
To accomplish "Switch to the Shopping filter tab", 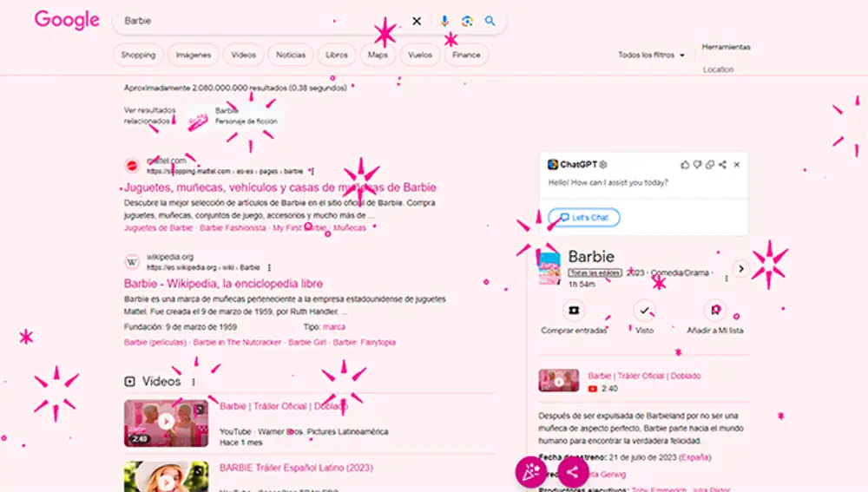I will (x=138, y=55).
